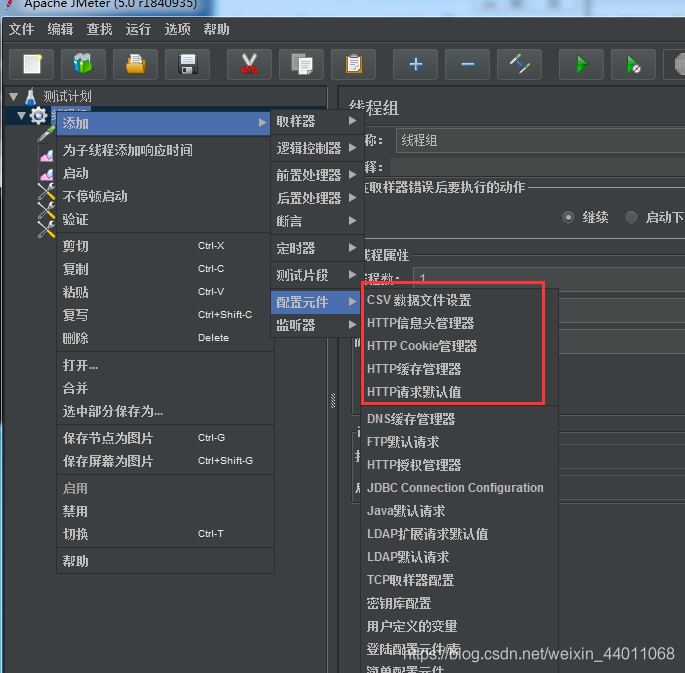
Task: Expand the 取样器 submenu
Action: pos(316,121)
